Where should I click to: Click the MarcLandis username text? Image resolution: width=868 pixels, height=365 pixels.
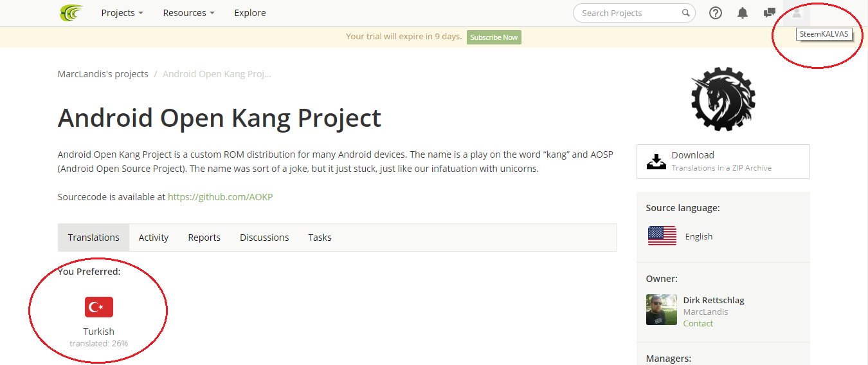coord(705,312)
